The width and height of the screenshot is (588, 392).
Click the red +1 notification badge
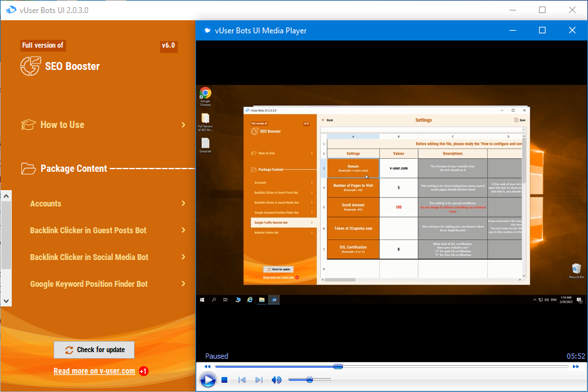pyautogui.click(x=143, y=371)
